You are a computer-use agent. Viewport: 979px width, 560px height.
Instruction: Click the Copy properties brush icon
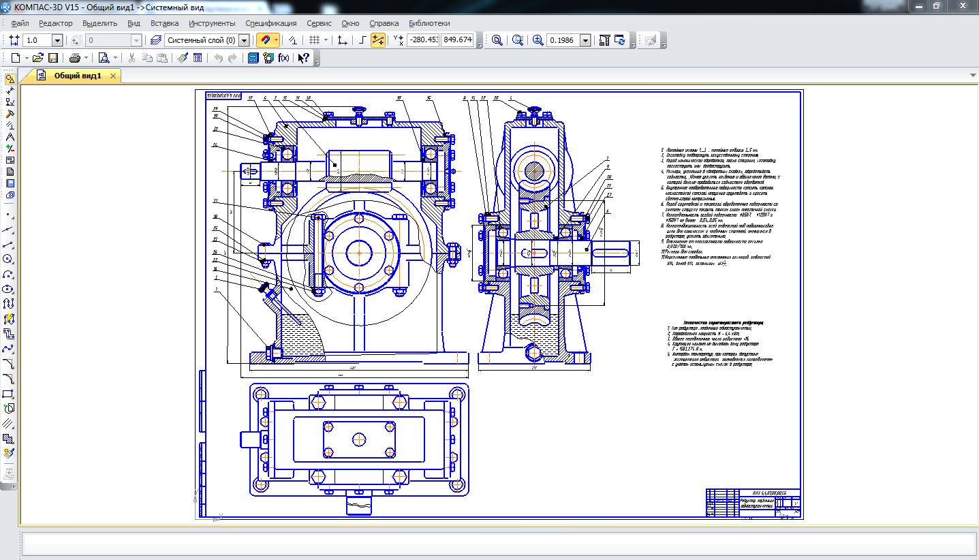point(183,58)
